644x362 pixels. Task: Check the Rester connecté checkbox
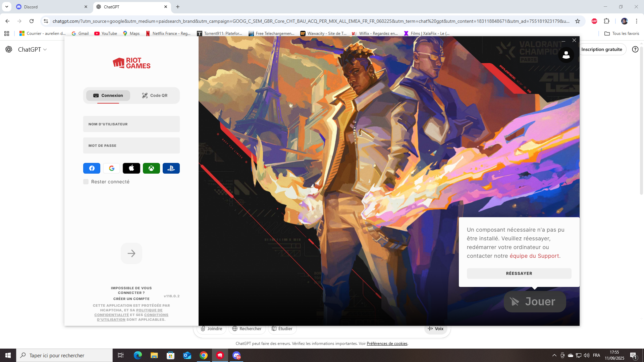86,182
